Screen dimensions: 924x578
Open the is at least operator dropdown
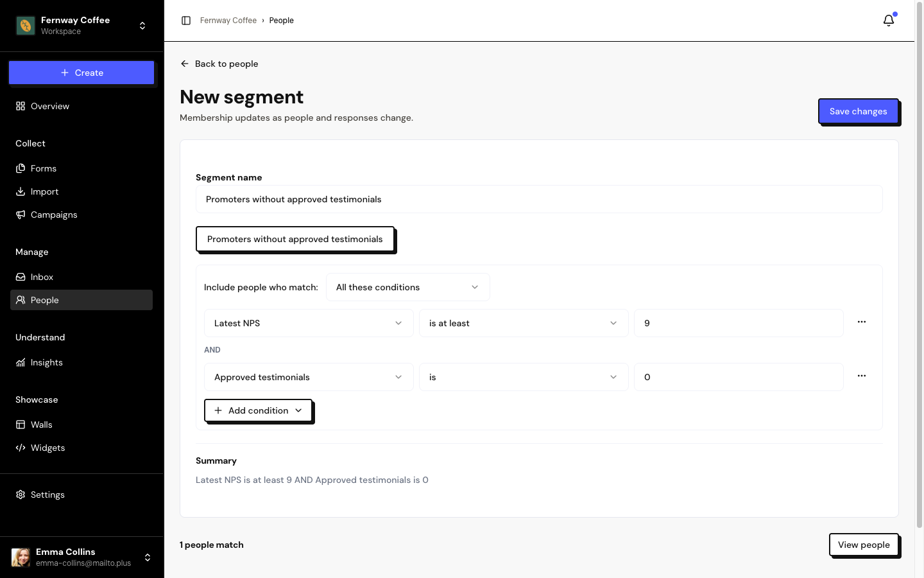click(524, 323)
